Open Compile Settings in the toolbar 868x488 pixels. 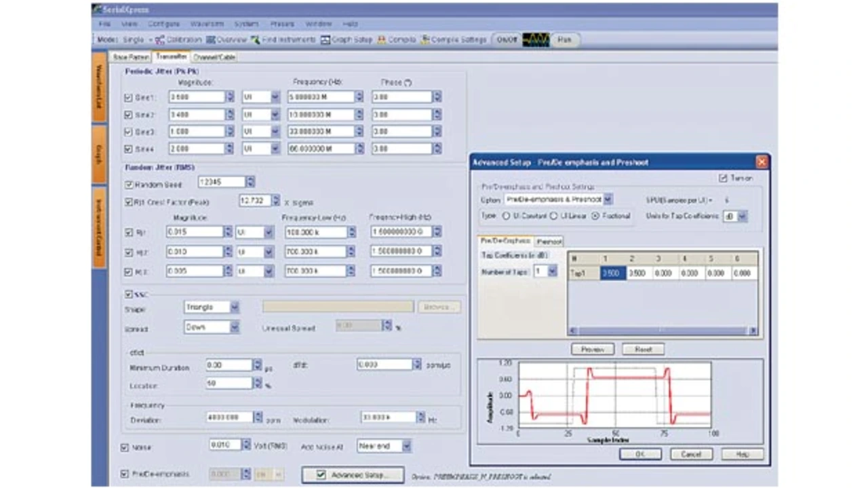click(454, 40)
